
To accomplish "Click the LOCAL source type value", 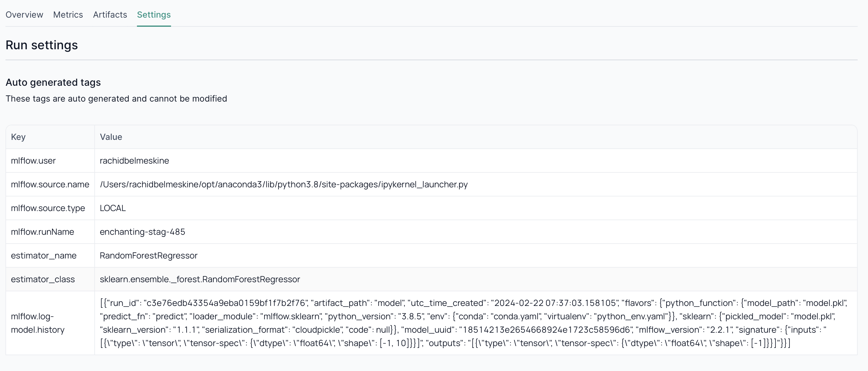I will pos(113,208).
